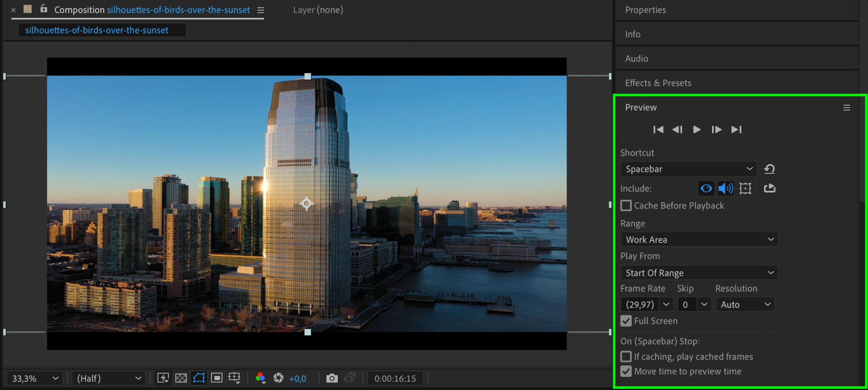Open the 33,3% magnification dropdown

click(35, 378)
